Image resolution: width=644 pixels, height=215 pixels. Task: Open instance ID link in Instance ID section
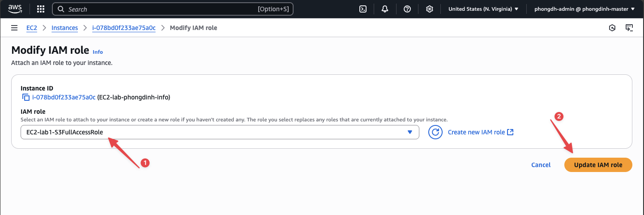pos(64,97)
